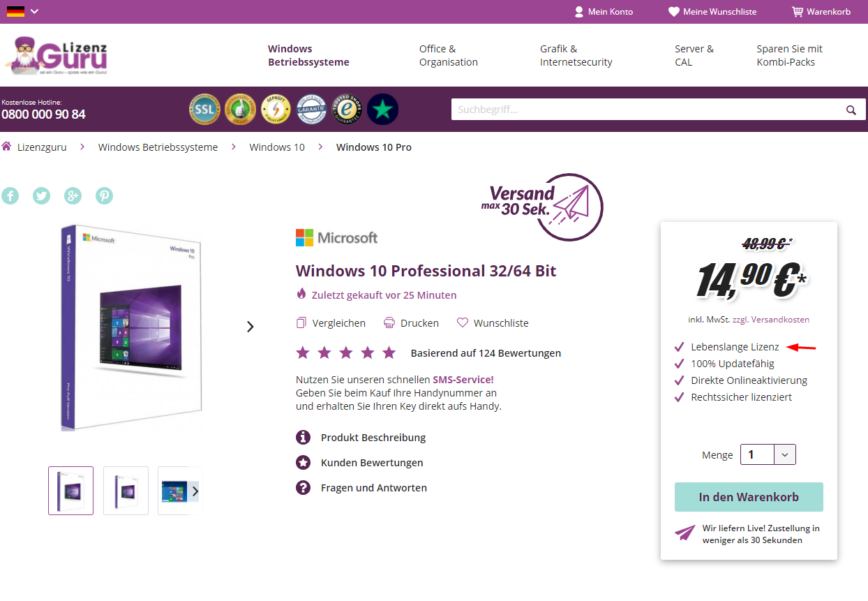The image size is (868, 601).
Task: Click the fifth rating star
Action: pos(389,353)
